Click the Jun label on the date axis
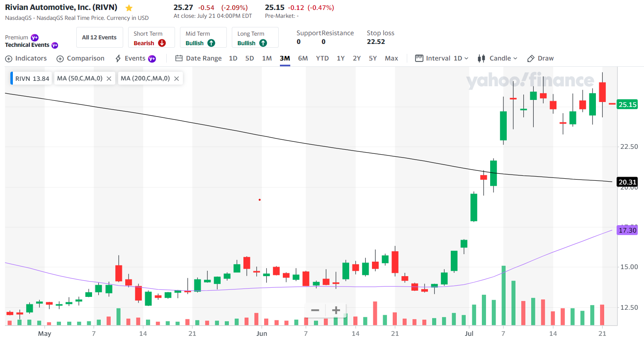The image size is (644, 340). coord(262,333)
